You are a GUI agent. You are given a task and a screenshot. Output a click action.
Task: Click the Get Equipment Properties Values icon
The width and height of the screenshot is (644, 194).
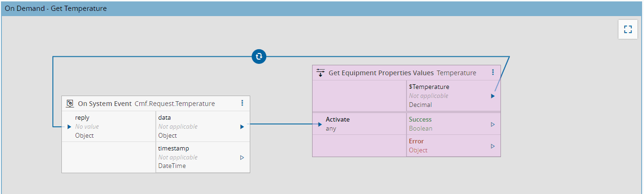tap(321, 73)
